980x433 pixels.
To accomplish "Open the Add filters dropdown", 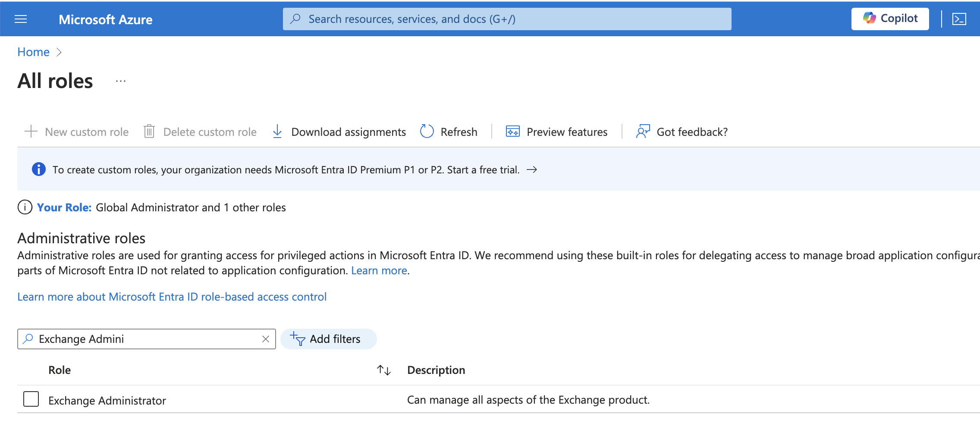I will click(x=328, y=339).
